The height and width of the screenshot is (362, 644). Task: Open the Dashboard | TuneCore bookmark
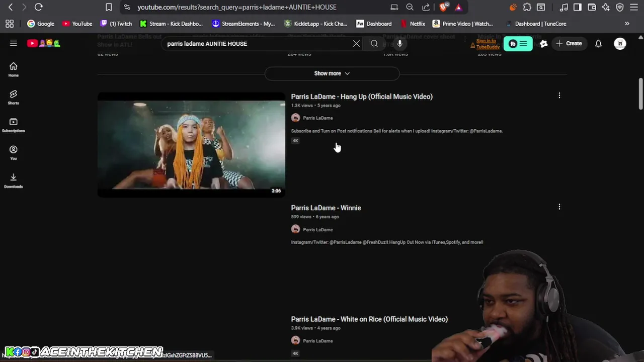pyautogui.click(x=535, y=24)
